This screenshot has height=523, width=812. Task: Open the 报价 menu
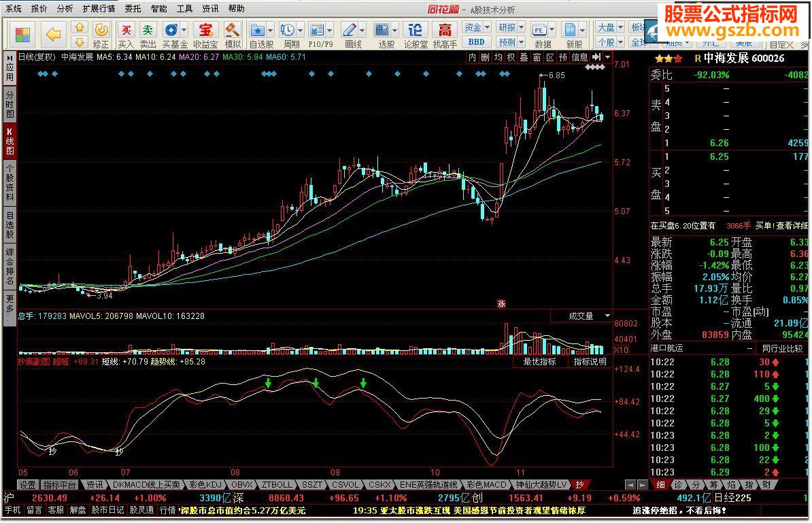click(x=39, y=9)
